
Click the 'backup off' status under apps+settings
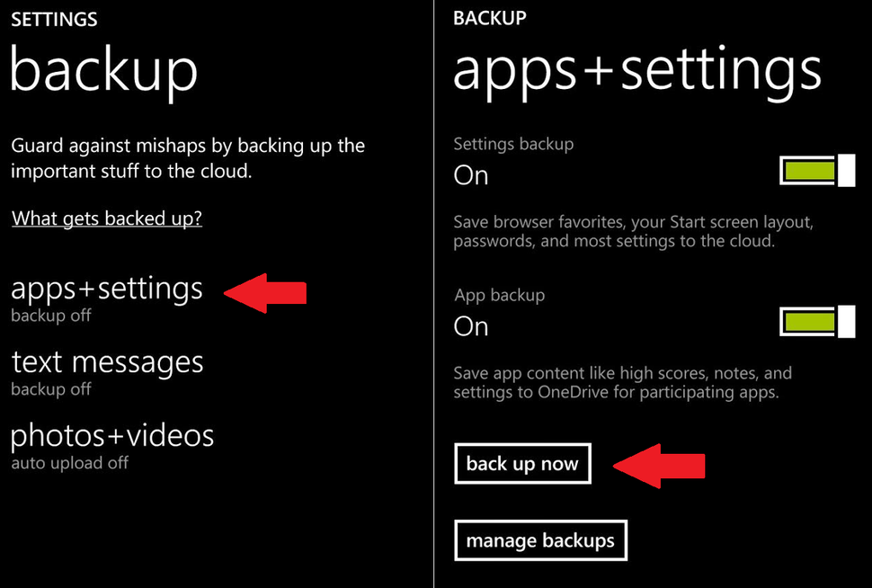pos(50,315)
